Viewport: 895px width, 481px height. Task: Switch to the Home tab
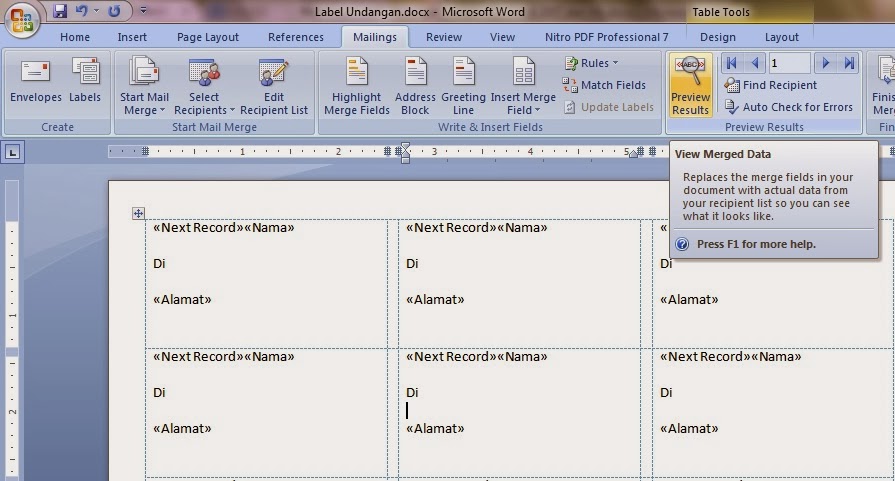click(75, 37)
